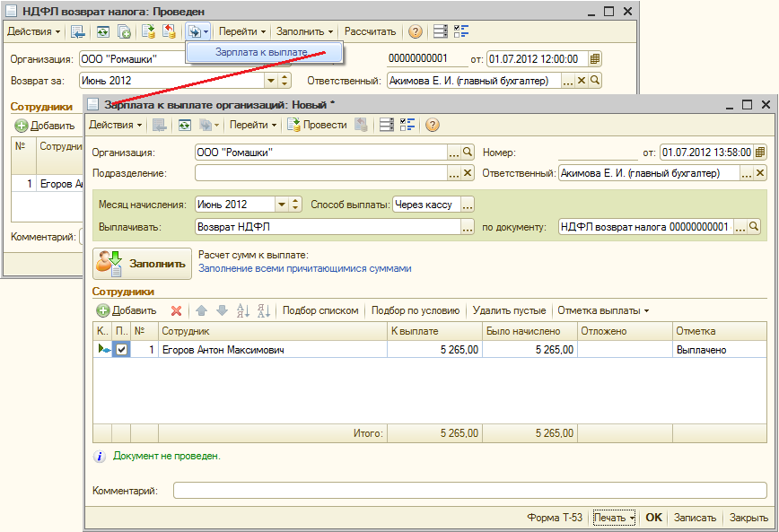This screenshot has width=779, height=532.
Task: Click Подбор по условию in the employees toolbar
Action: [416, 311]
